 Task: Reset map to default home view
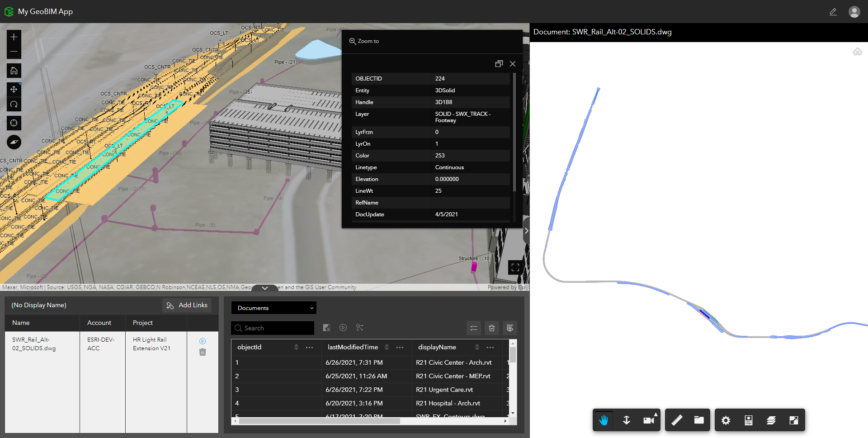point(14,71)
